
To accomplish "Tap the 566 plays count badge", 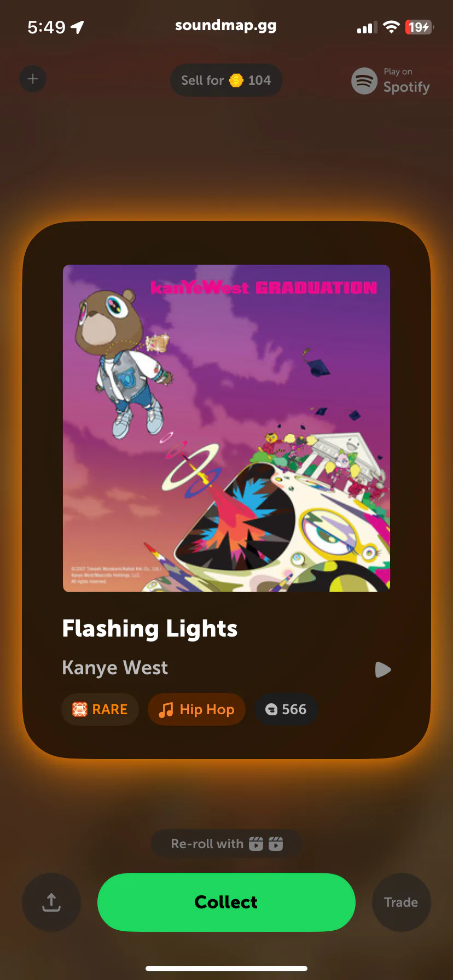I will tap(286, 709).
